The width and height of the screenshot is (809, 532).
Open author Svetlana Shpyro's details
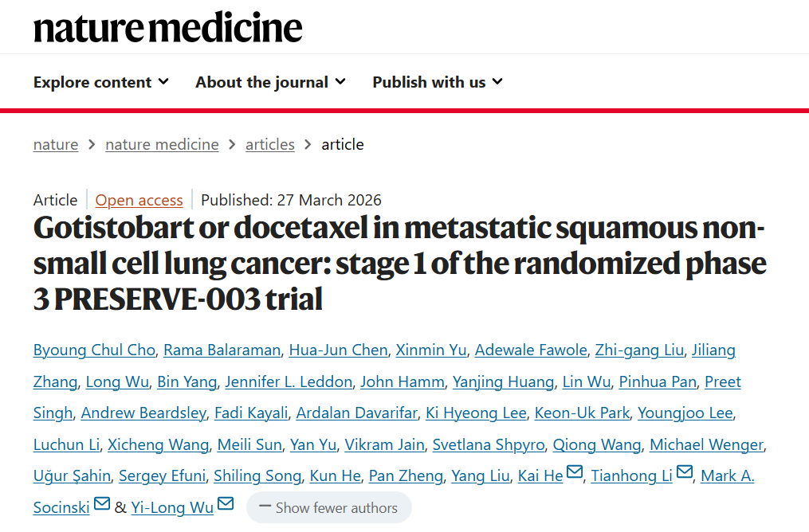489,444
